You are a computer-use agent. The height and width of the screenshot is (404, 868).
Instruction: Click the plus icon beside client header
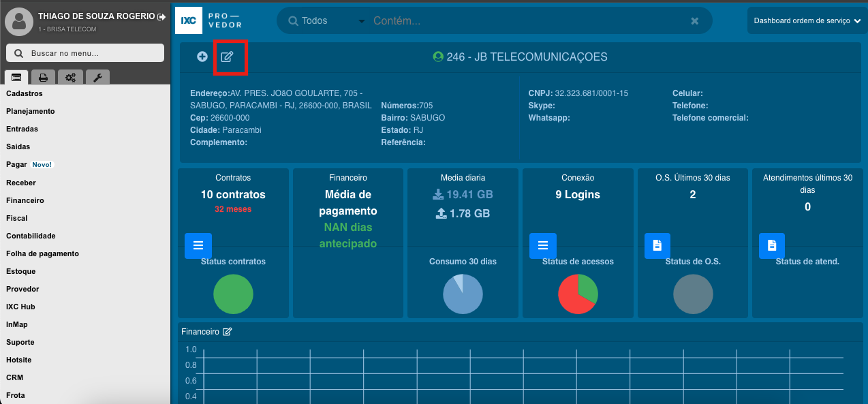coord(202,57)
